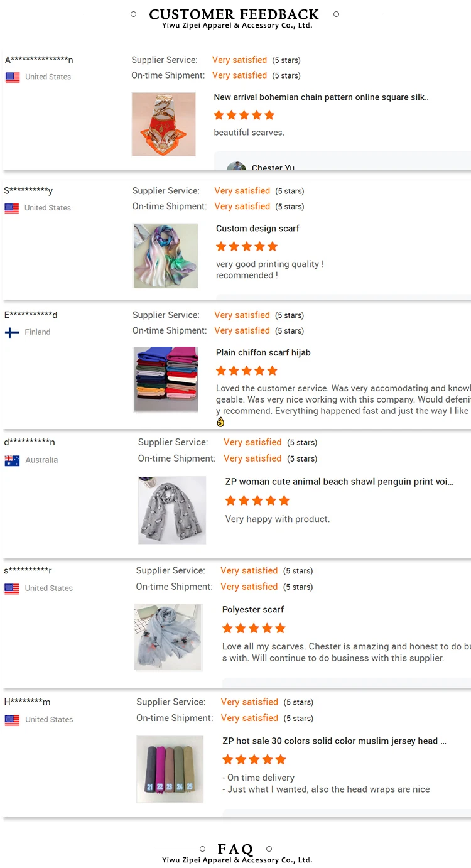Click the Australia flag icon
The height and width of the screenshot is (868, 471).
click(12, 460)
